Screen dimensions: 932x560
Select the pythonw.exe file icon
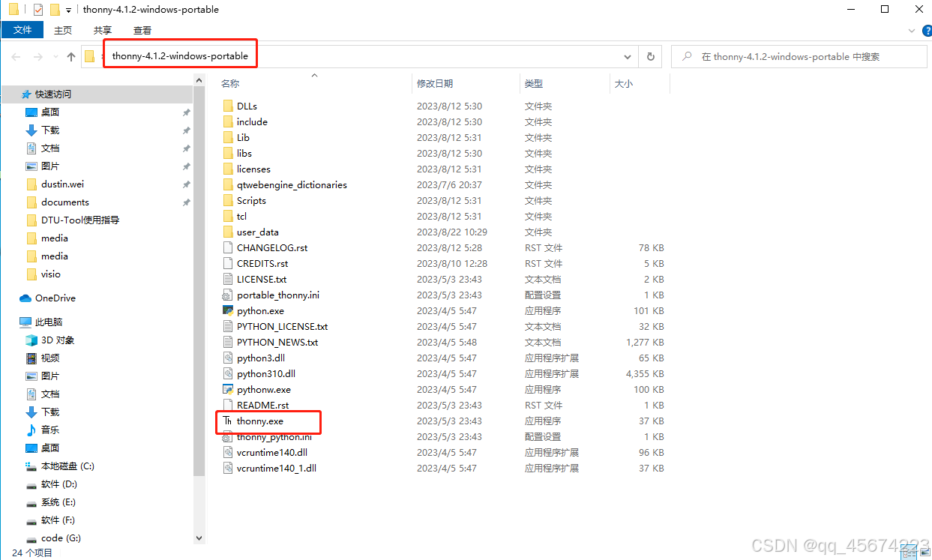click(x=228, y=389)
